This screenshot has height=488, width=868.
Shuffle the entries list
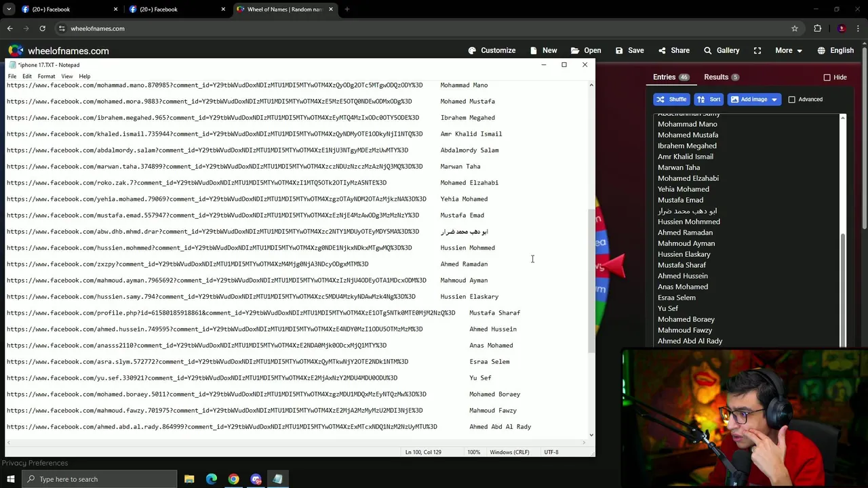671,99
